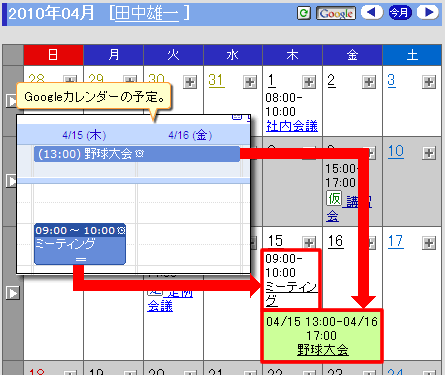Open date link 10
This screenshot has height=375, width=445.
(396, 151)
